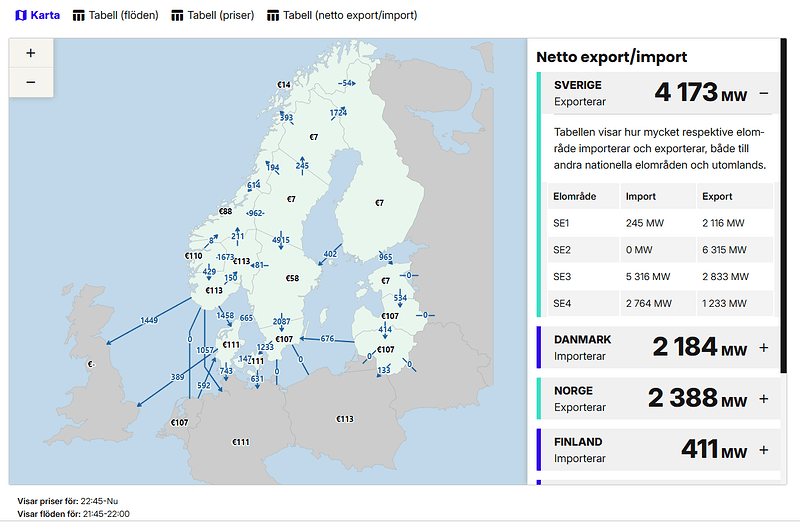
Task: Click the 676 flow label across Baltic
Action: pyautogui.click(x=327, y=339)
